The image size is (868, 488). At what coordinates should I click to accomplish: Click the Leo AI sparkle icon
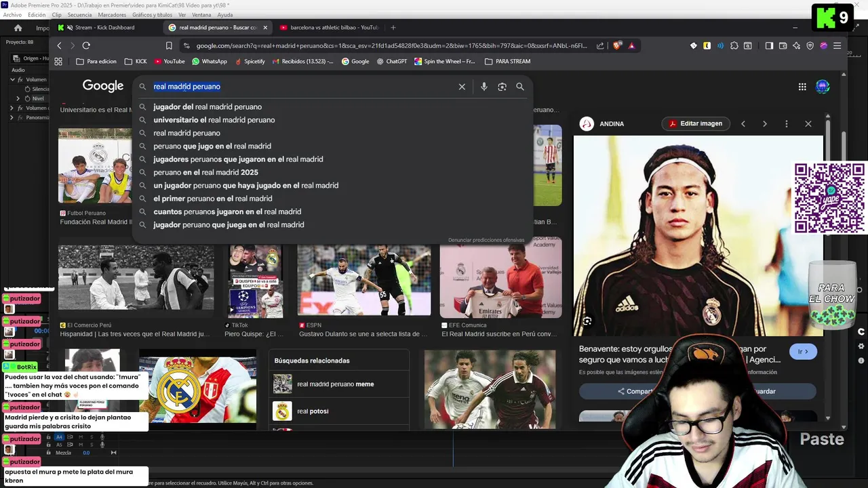coord(796,45)
